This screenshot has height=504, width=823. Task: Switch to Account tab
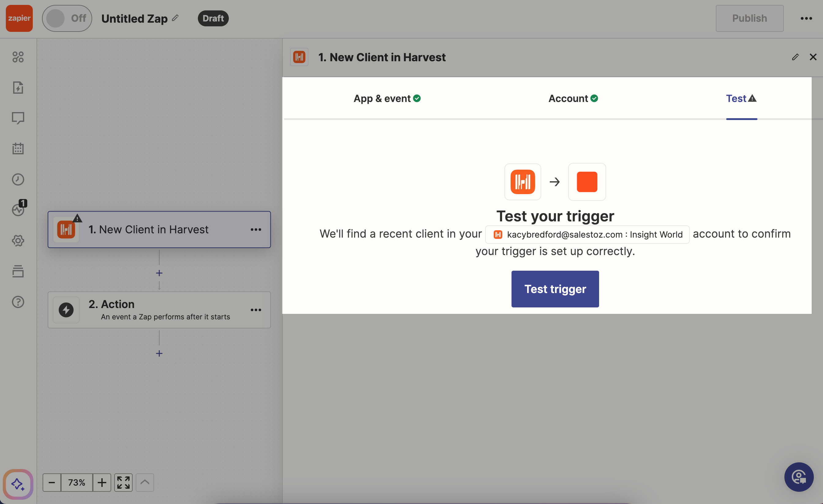tap(573, 99)
